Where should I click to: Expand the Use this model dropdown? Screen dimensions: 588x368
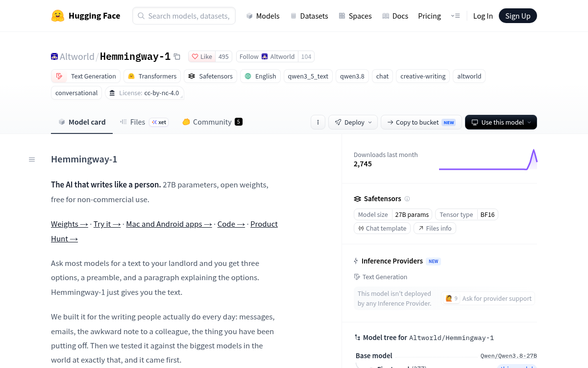pos(501,122)
